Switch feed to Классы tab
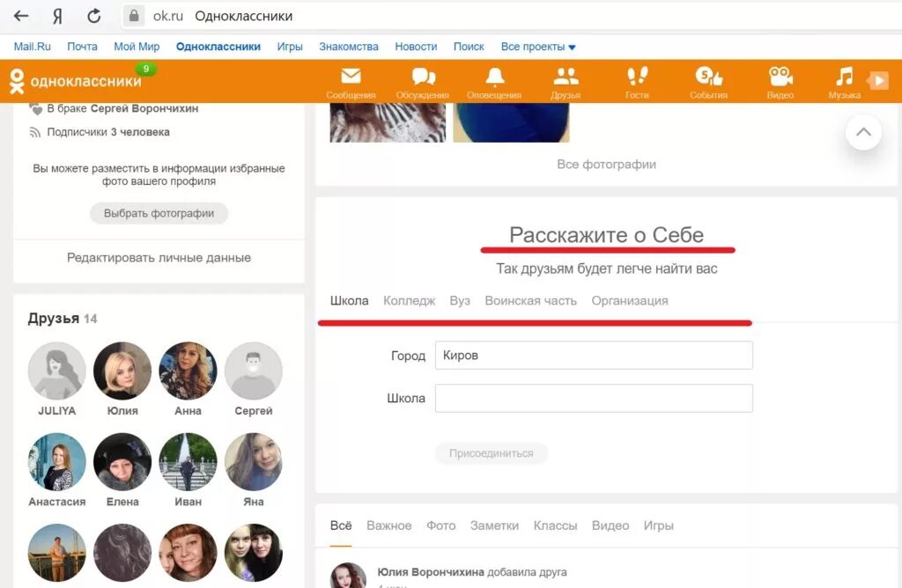The image size is (902, 588). point(555,526)
